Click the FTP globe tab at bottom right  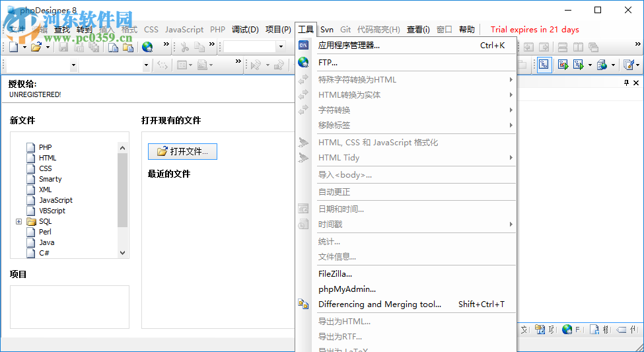pyautogui.click(x=567, y=329)
